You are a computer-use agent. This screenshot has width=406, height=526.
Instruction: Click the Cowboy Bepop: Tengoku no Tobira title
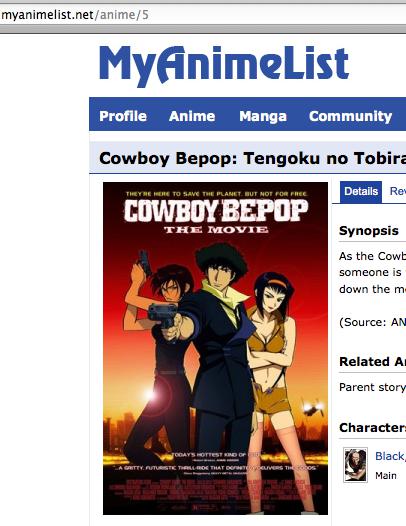coord(252,158)
